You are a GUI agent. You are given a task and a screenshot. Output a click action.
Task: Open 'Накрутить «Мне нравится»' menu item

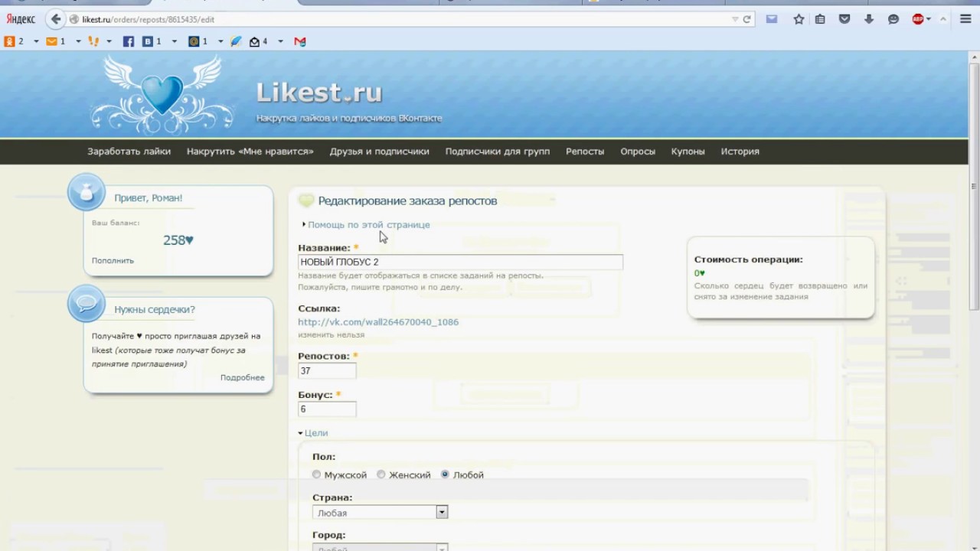[x=250, y=152]
